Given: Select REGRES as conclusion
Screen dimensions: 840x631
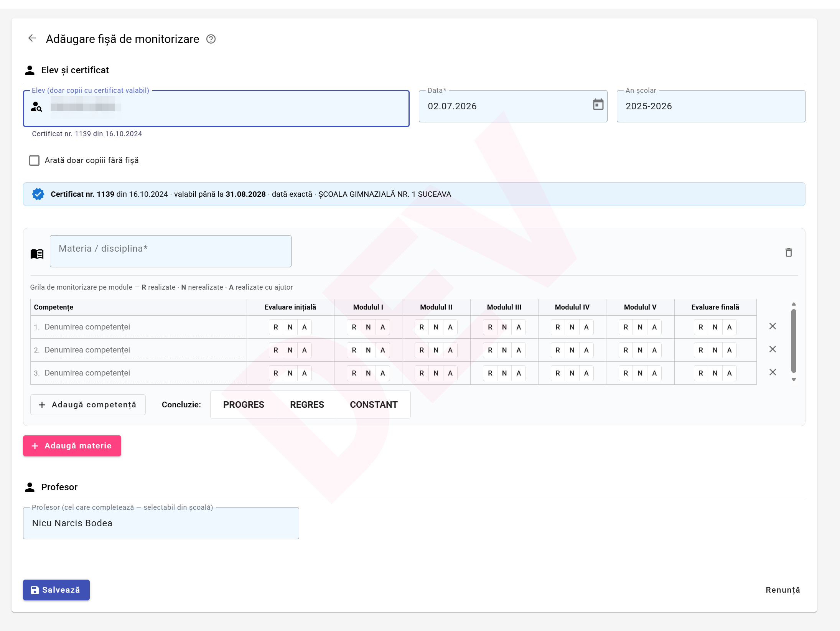Looking at the screenshot, I should tap(307, 405).
